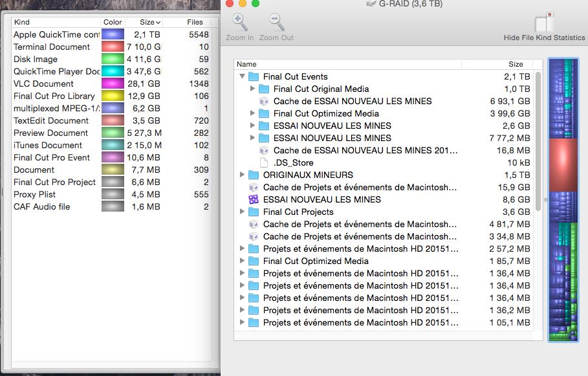Expand the 777,2 MB ESSAI NOUVEAU LES MINES folder

[252, 138]
